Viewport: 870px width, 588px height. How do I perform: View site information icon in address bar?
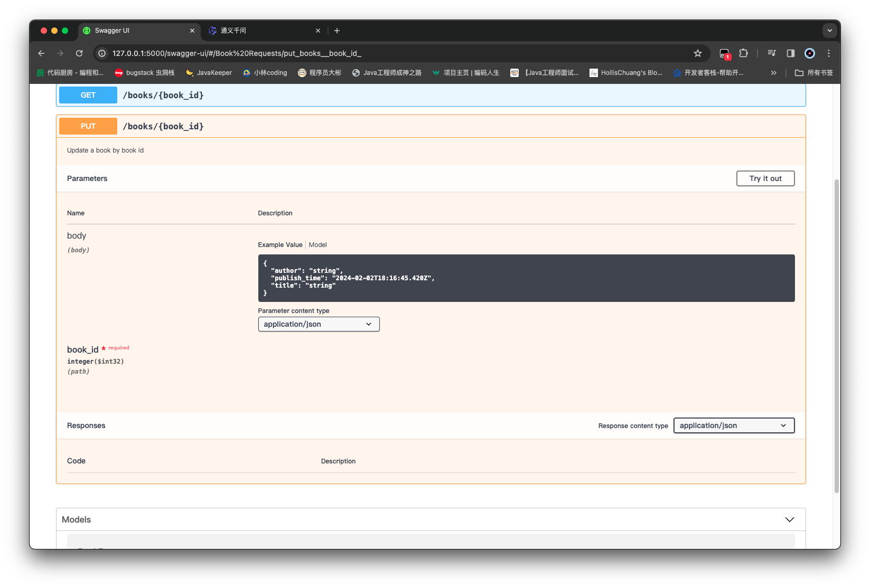102,53
